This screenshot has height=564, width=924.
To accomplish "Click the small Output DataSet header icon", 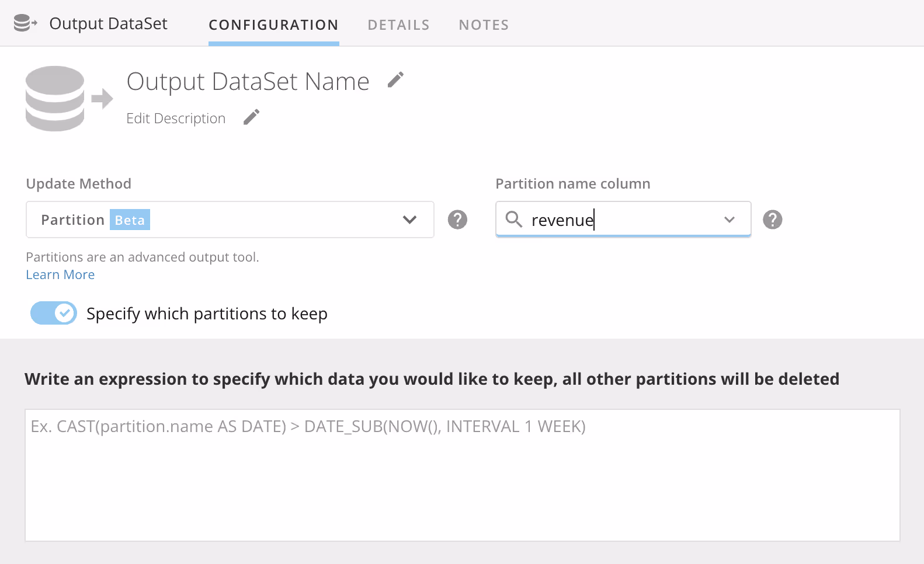I will [25, 23].
